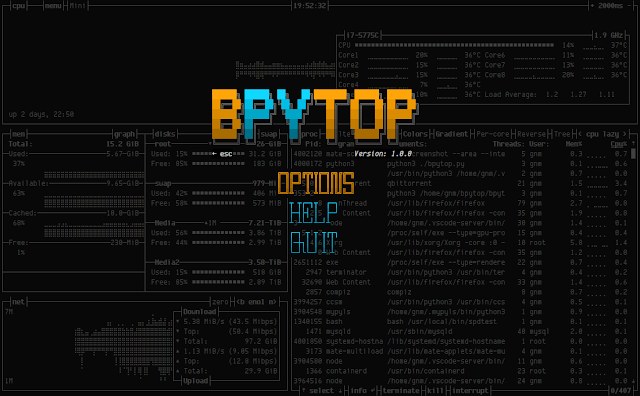This screenshot has height=396, width=640.
Task: Open the menu button in top bar
Action: coord(53,6)
